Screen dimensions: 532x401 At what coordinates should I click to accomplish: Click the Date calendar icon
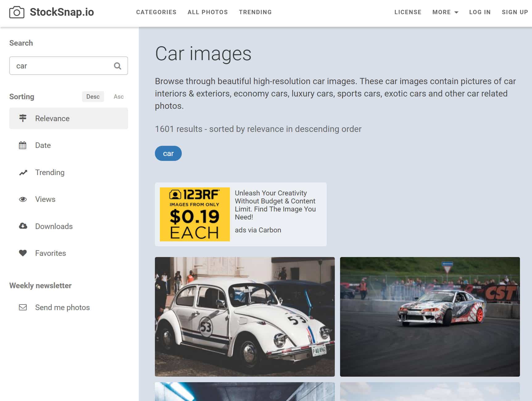click(x=23, y=145)
